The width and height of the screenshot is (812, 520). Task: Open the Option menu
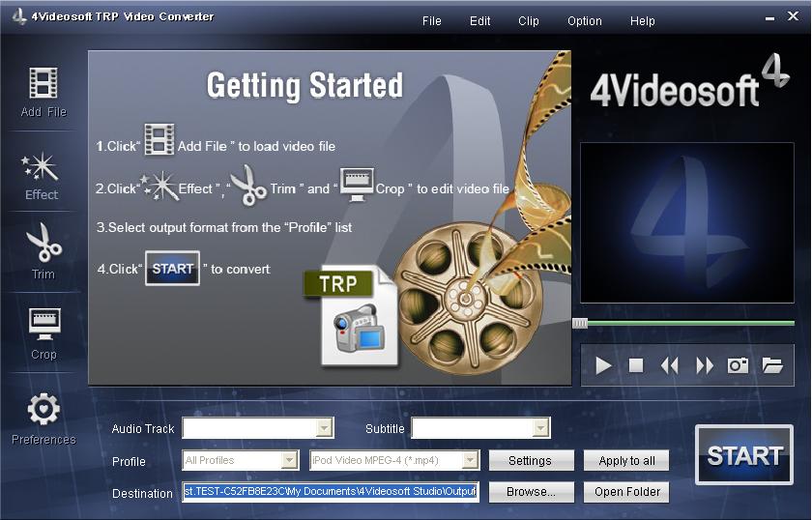click(584, 21)
